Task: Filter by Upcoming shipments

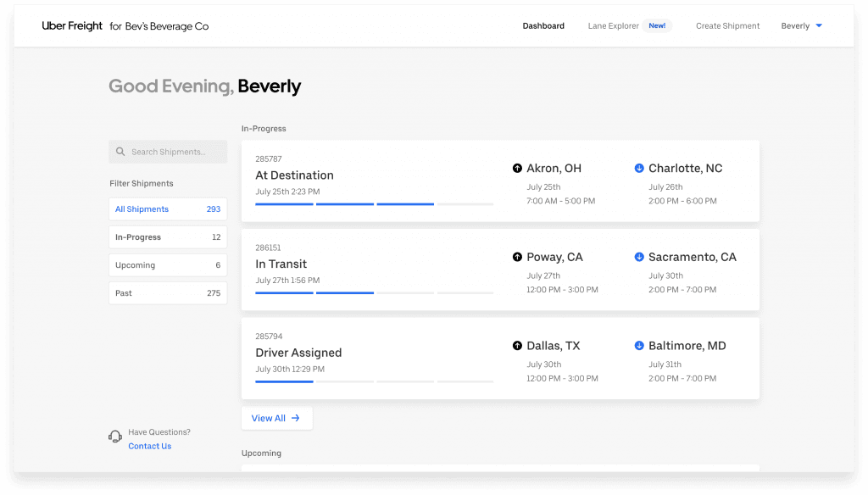Action: 168,265
